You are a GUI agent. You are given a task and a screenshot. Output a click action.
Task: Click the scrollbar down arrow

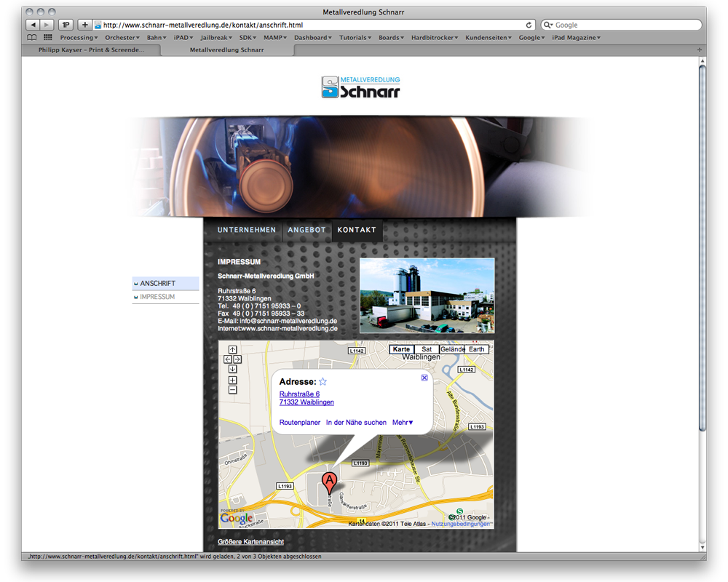(x=703, y=548)
